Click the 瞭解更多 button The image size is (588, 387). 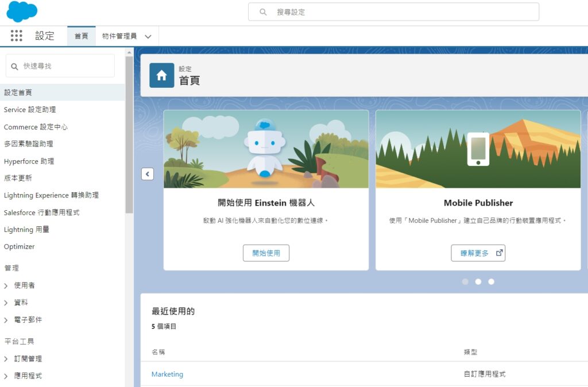[478, 253]
